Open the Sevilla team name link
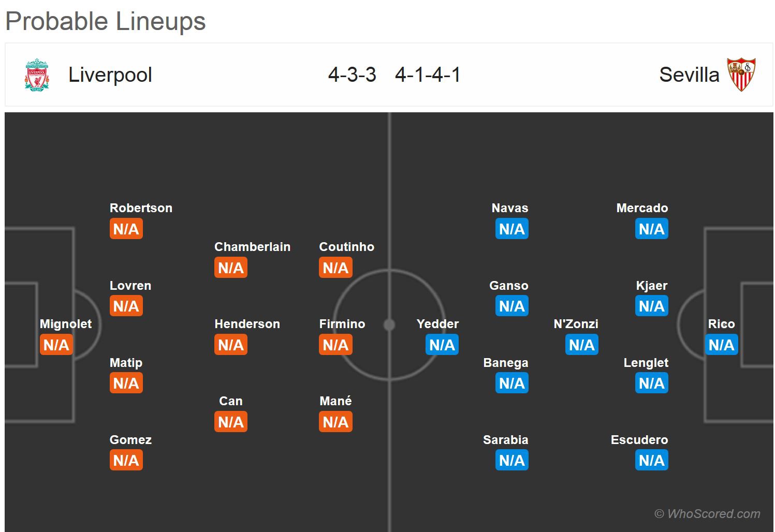Screen dimensions: 775x532 pyautogui.click(x=689, y=75)
